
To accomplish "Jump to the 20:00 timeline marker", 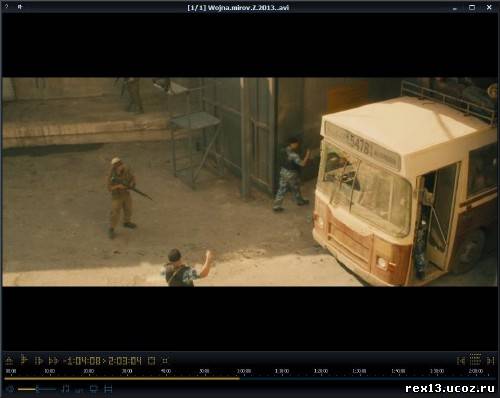I will (x=88, y=371).
